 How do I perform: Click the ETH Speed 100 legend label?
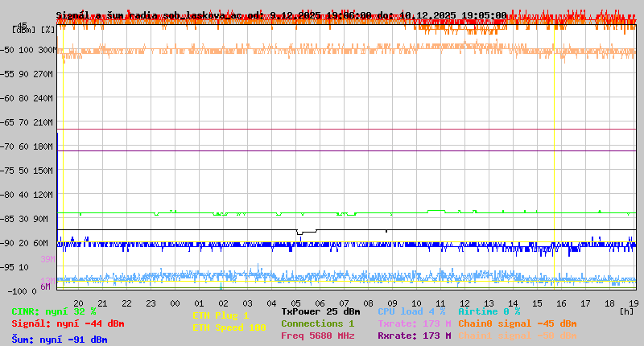pyautogui.click(x=229, y=327)
